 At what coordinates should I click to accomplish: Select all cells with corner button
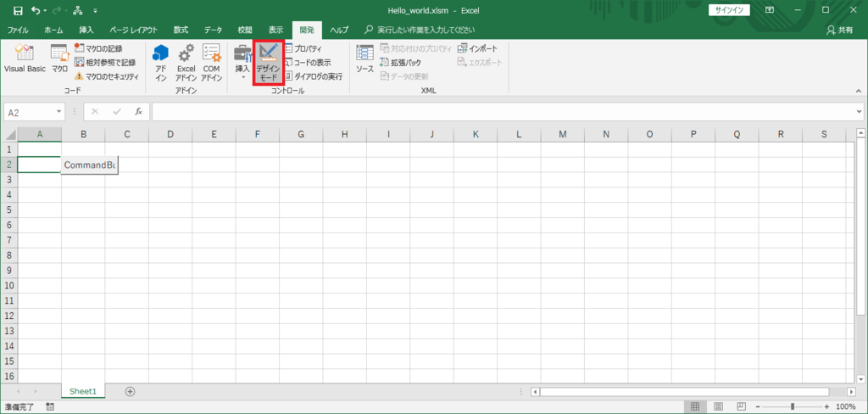(10, 134)
